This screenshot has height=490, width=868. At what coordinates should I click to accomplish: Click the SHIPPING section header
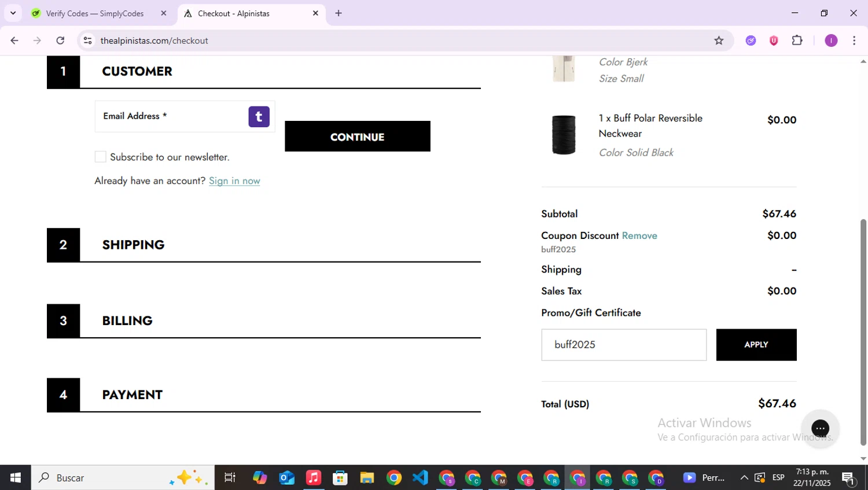(133, 245)
